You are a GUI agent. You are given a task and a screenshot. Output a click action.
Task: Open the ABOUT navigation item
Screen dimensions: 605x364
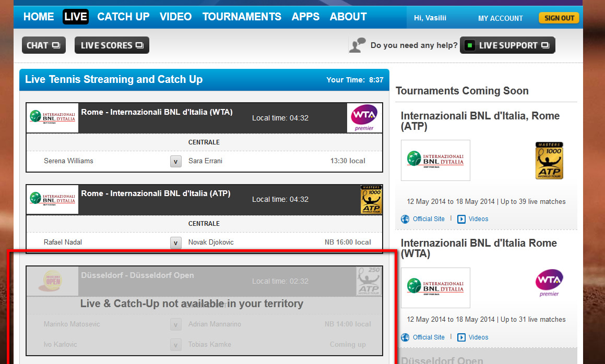[348, 17]
